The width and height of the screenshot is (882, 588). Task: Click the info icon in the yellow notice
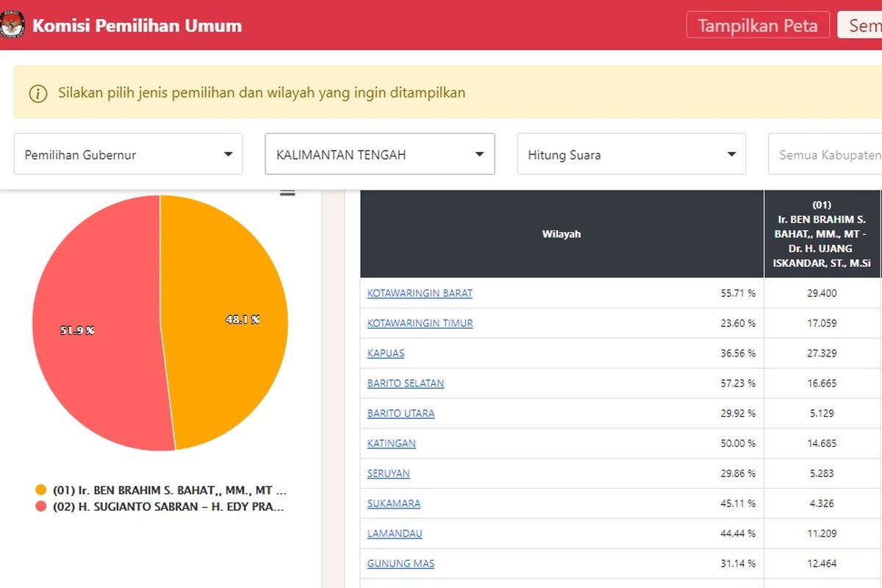pos(37,93)
